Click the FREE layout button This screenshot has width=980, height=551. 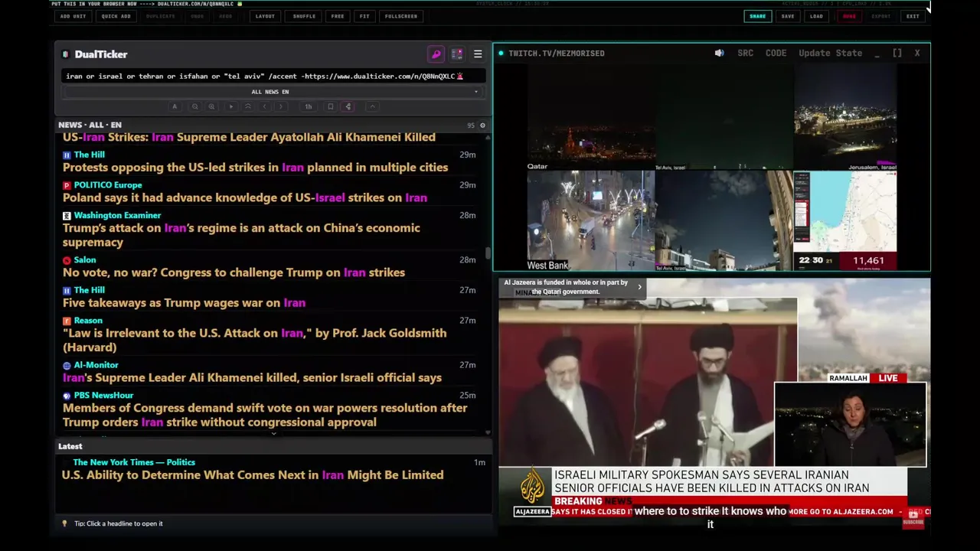tap(338, 16)
